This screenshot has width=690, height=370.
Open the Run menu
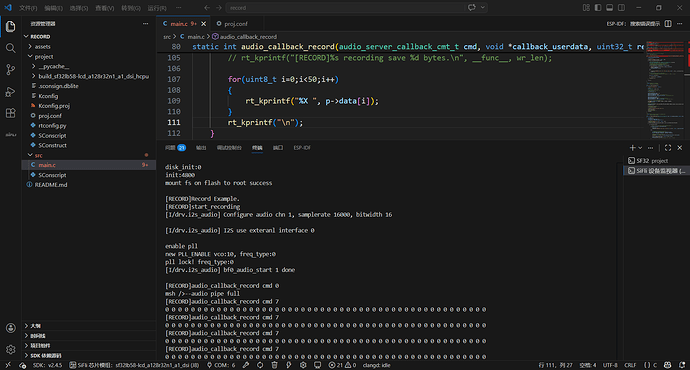157,8
